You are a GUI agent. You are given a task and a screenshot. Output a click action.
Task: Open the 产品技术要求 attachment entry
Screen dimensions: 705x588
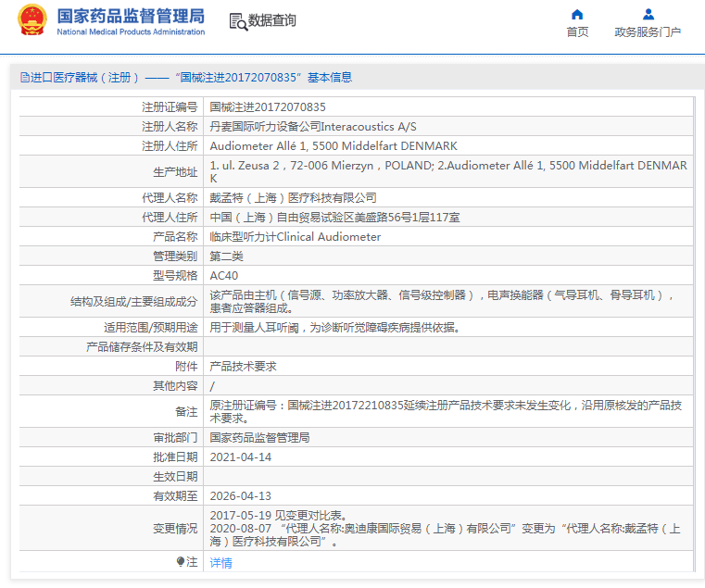243,367
